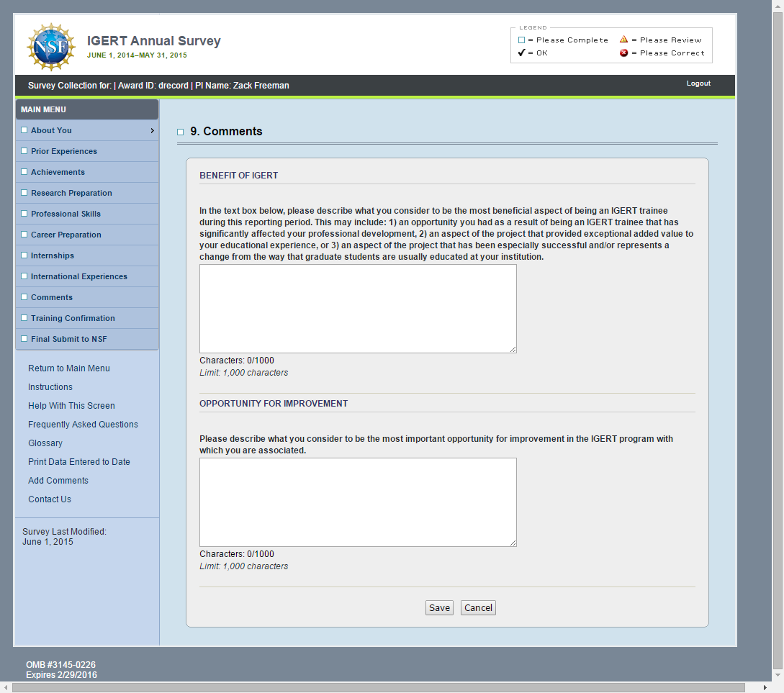
Task: Click status box next to Internships
Action: pyautogui.click(x=24, y=255)
